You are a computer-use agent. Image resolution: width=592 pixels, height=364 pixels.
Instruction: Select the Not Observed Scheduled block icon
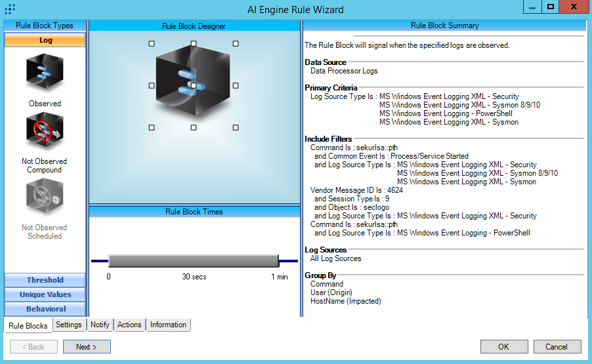(45, 197)
